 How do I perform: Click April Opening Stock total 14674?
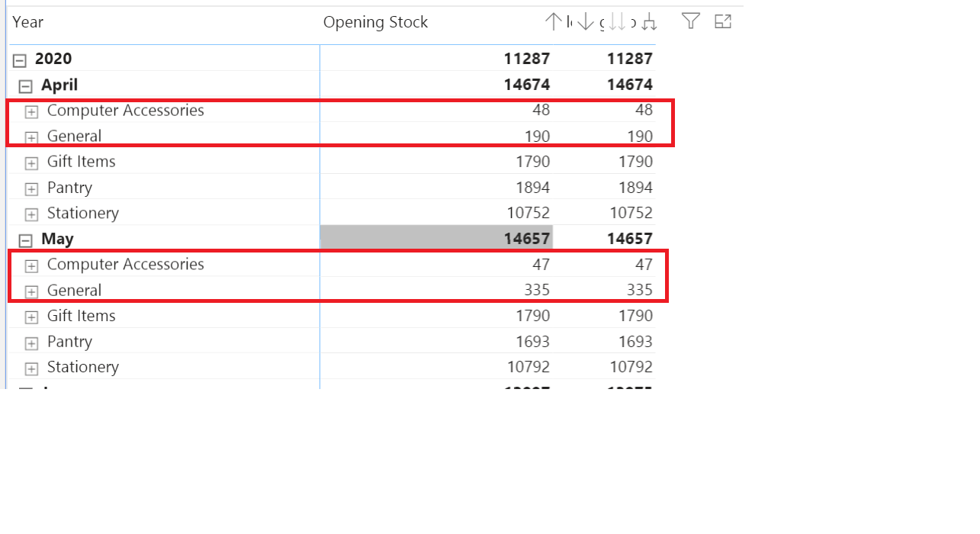(x=527, y=84)
